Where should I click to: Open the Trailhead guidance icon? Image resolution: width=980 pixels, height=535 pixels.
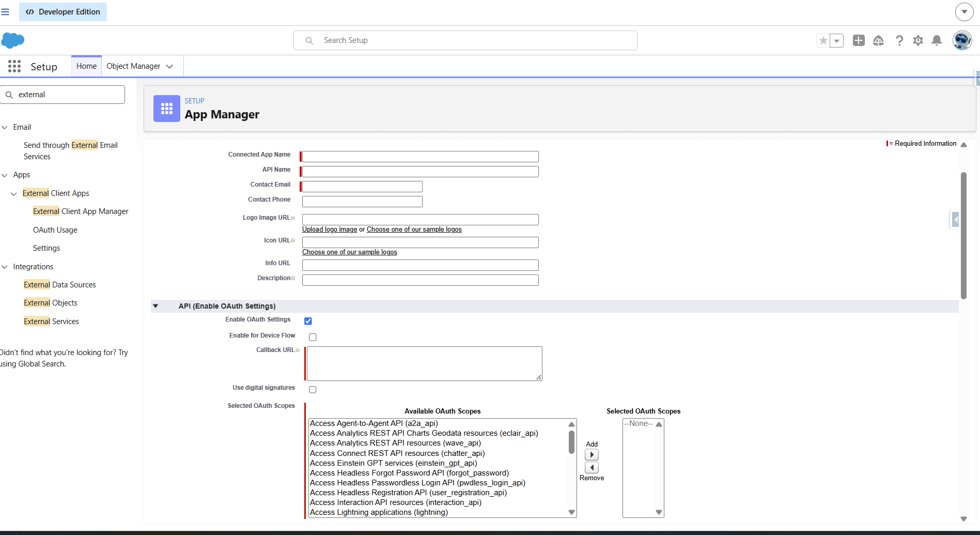878,40
